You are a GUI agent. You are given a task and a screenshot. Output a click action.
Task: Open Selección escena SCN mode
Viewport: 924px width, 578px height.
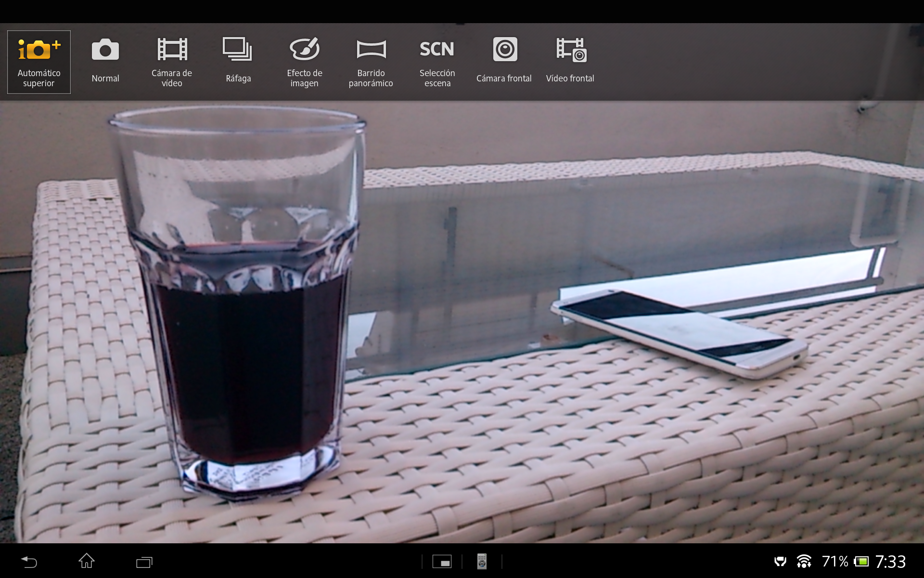click(437, 62)
